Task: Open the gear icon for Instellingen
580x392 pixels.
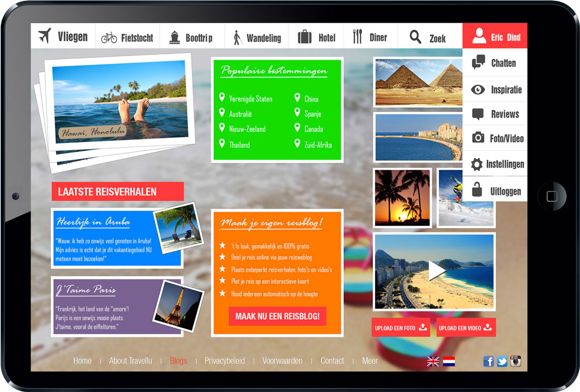Action: coord(477,164)
